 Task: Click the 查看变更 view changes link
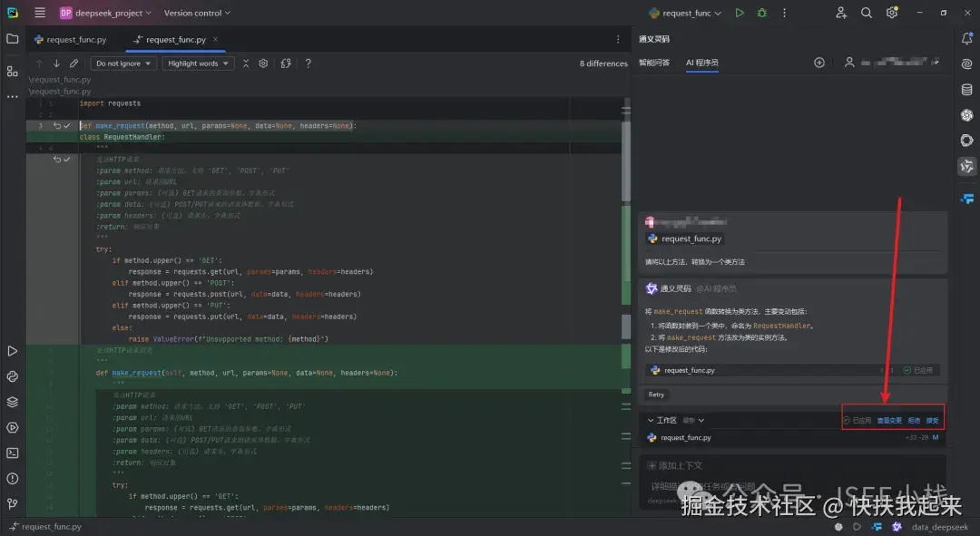(889, 421)
